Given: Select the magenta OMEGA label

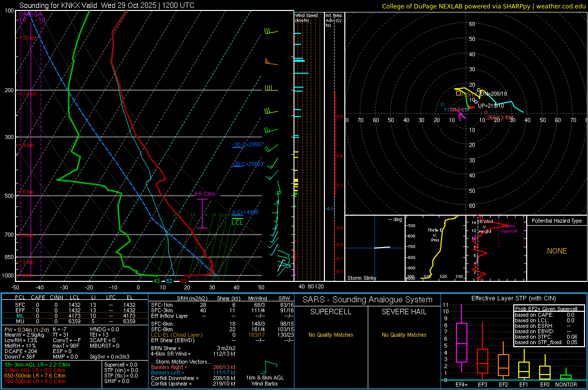Looking at the screenshot, I should [30, 14].
